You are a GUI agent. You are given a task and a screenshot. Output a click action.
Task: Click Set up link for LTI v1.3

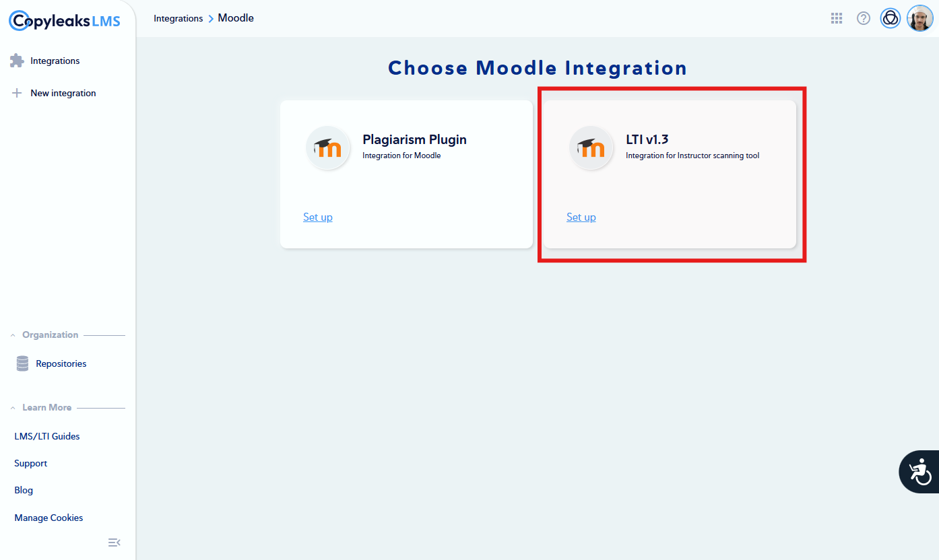click(581, 217)
